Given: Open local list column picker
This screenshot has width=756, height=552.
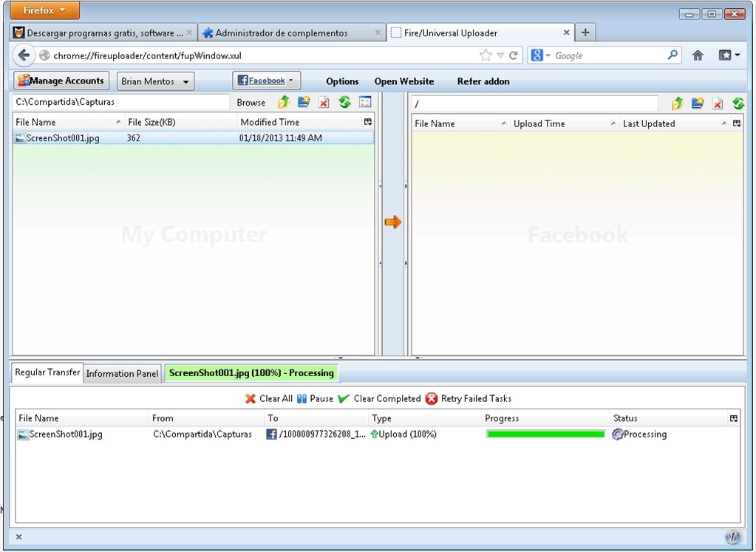Looking at the screenshot, I should [x=368, y=122].
